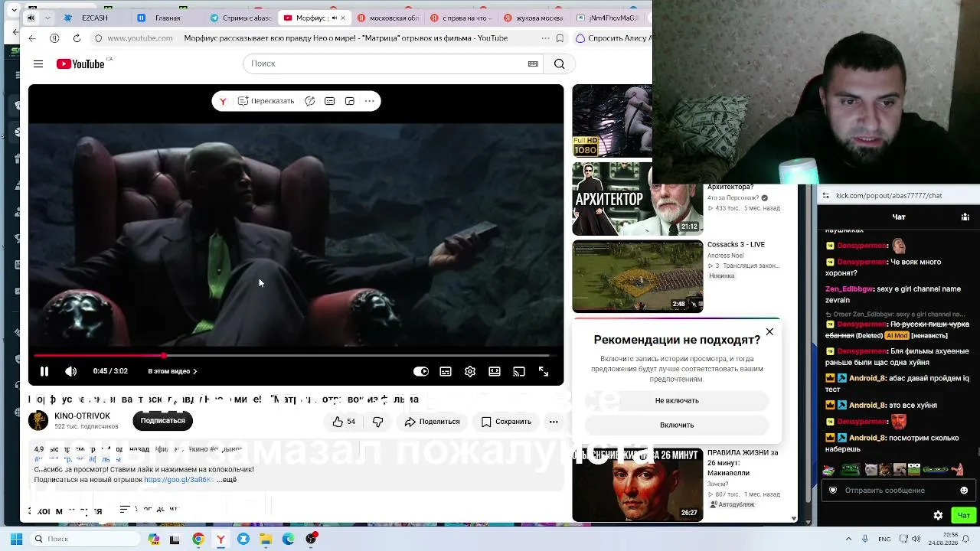
Task: Choose 'Включить' watch history button
Action: (677, 425)
